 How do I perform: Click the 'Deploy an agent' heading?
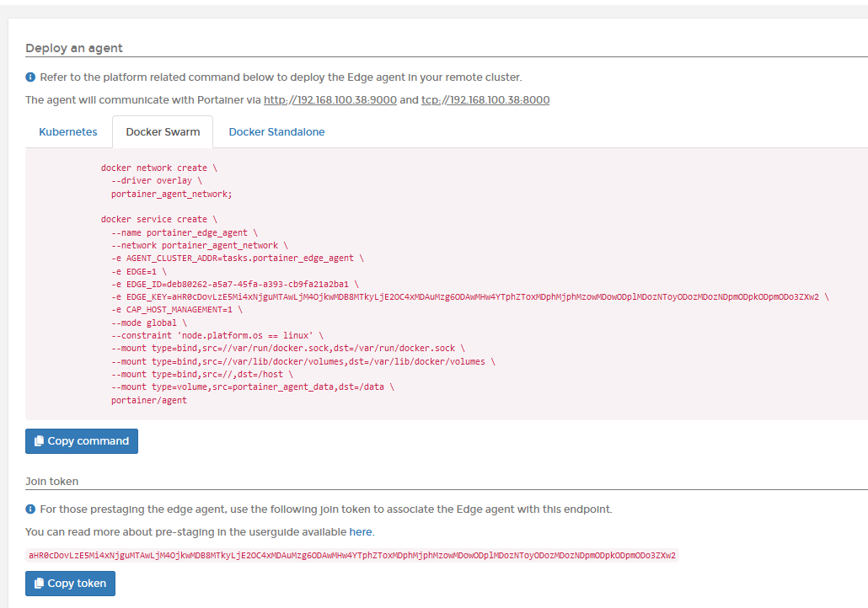pos(74,48)
